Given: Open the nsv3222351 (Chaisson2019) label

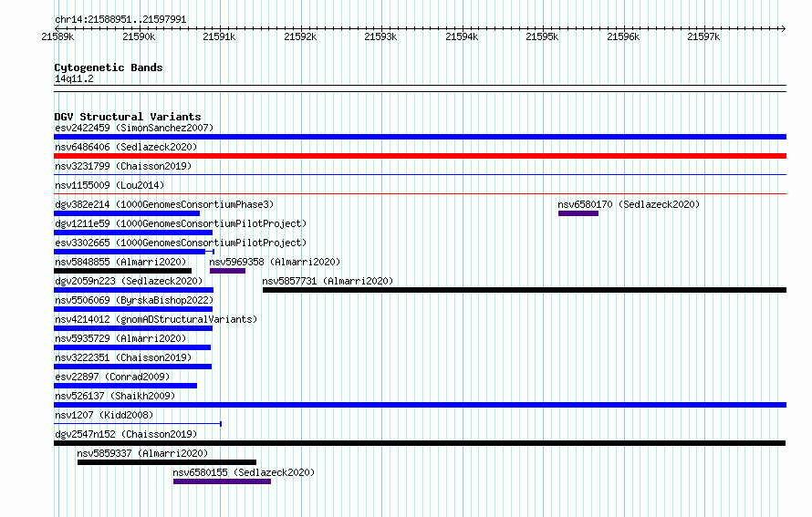Looking at the screenshot, I should (123, 357).
